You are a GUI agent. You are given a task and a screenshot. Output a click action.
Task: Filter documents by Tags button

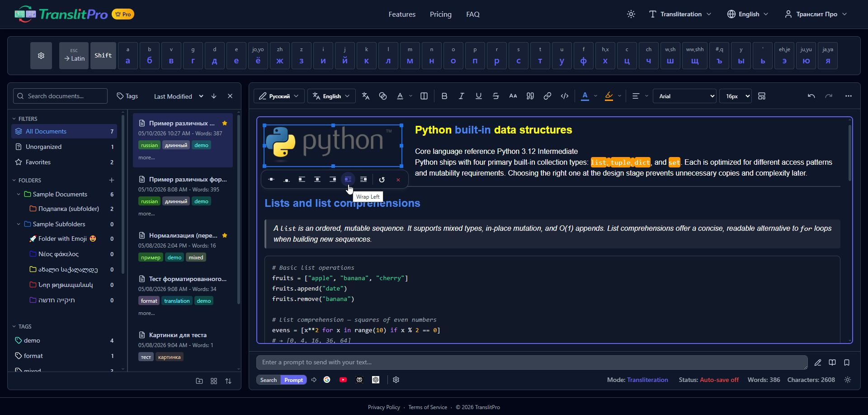tap(127, 96)
